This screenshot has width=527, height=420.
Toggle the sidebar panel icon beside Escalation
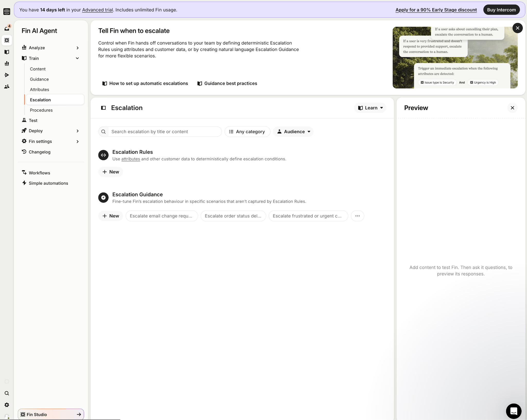pyautogui.click(x=103, y=108)
